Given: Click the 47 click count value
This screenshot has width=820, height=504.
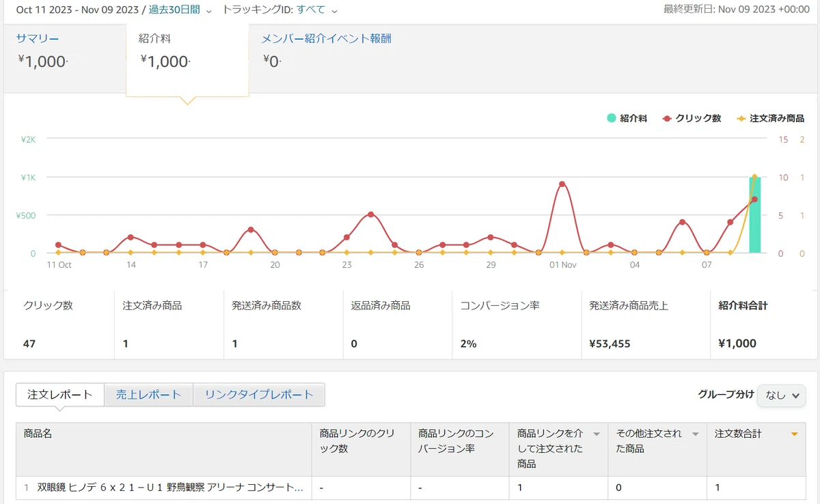Looking at the screenshot, I should coord(29,344).
